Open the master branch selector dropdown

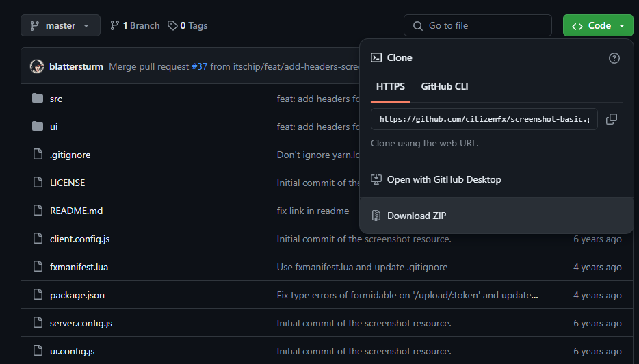60,25
